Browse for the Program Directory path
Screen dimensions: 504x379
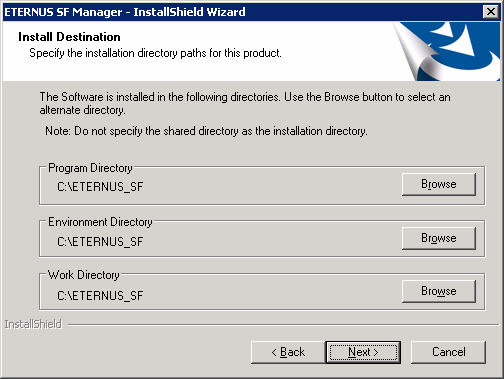[x=439, y=184]
